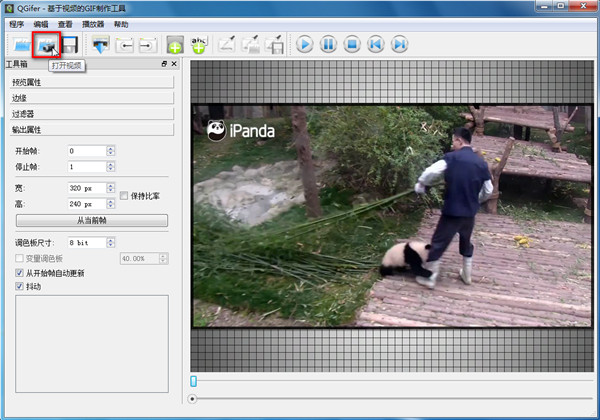Expand the 边缘 section in toolbox

click(91, 98)
